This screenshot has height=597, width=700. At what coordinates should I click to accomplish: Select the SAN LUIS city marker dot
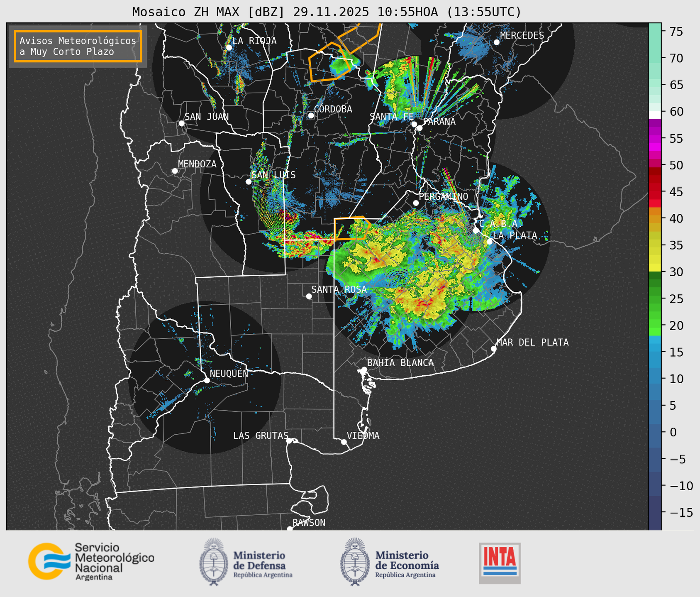click(249, 181)
